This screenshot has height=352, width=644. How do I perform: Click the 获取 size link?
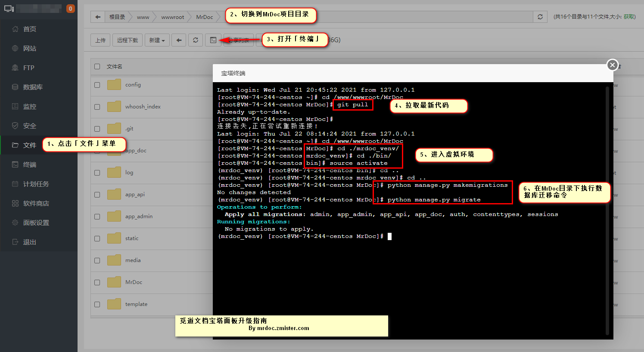click(629, 17)
